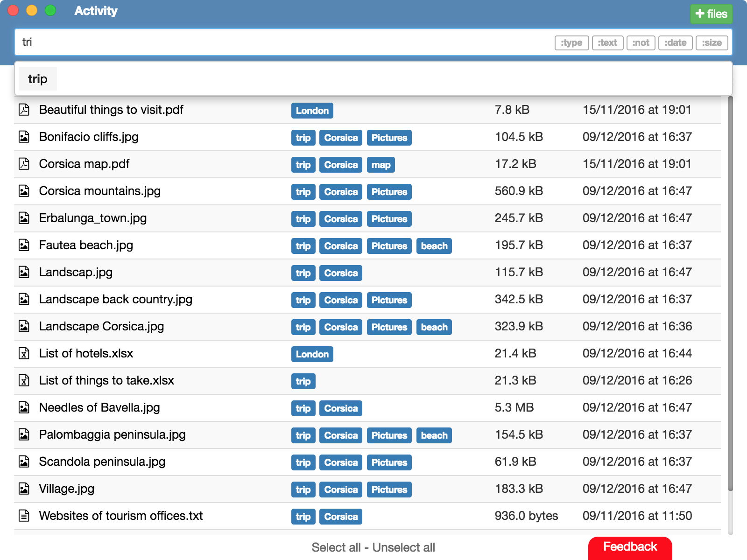Image resolution: width=747 pixels, height=560 pixels.
Task: Choose the :not filter option
Action: point(641,42)
